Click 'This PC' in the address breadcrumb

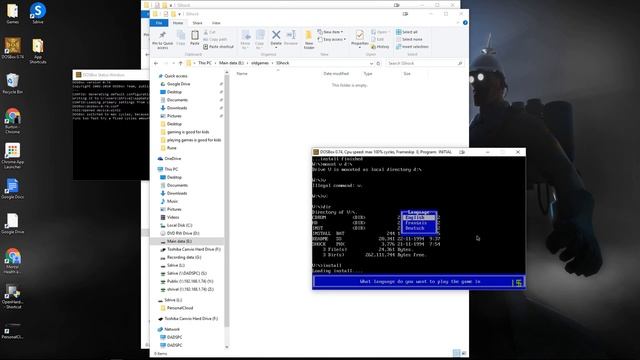click(x=205, y=63)
